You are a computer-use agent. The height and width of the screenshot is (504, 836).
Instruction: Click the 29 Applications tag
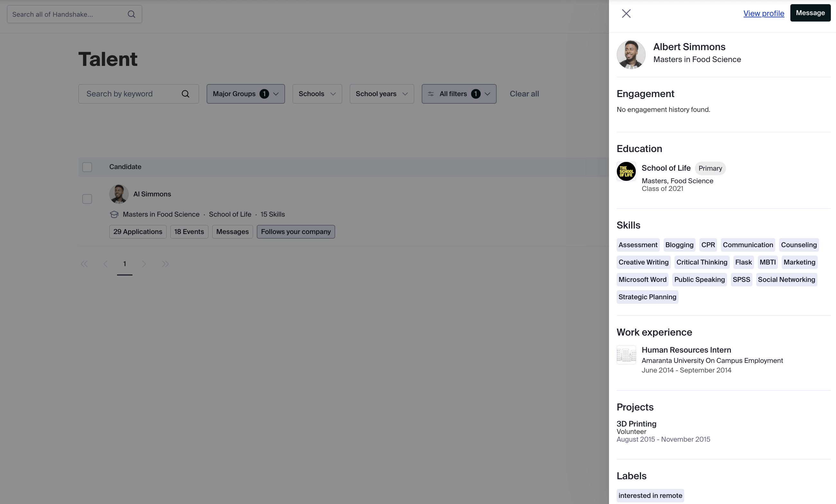point(138,232)
